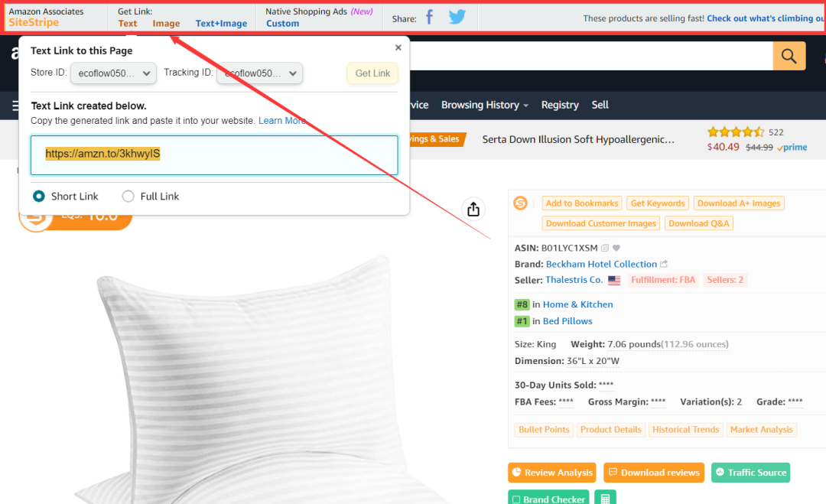Screen dimensions: 826x504
Task: Select the Full Link radio option
Action: [x=128, y=197]
